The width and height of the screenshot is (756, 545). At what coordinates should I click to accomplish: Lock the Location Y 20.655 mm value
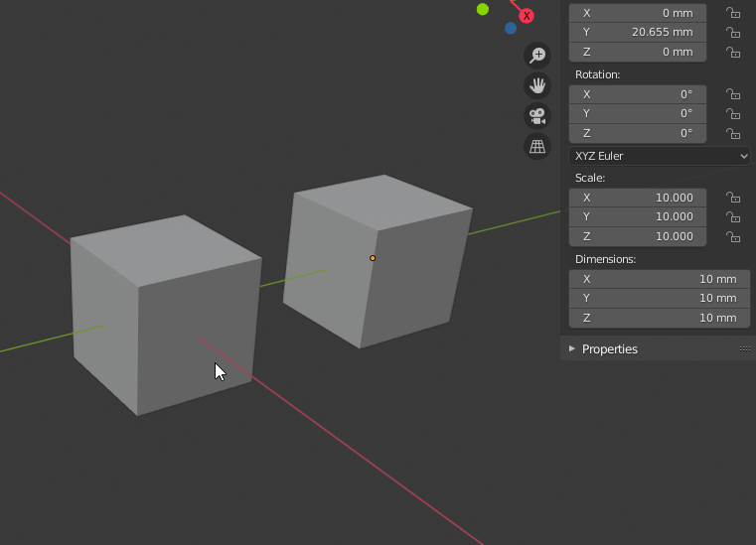[x=733, y=33]
